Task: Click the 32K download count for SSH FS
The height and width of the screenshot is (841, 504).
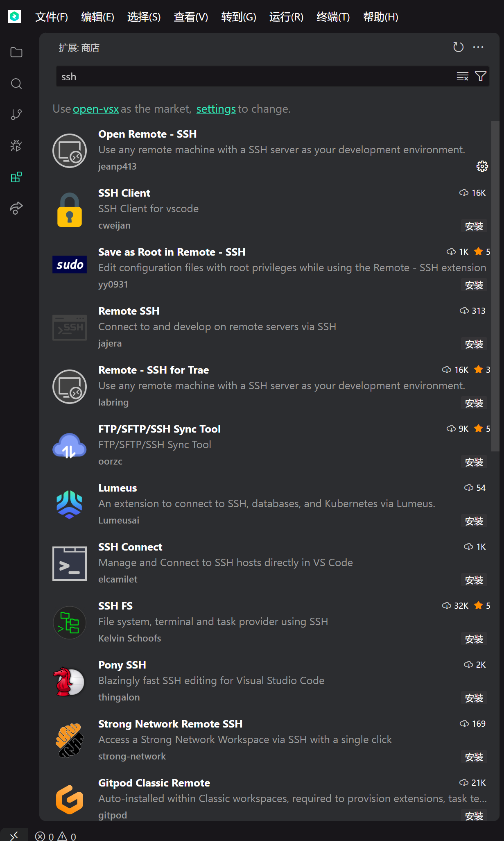Action: pyautogui.click(x=455, y=606)
